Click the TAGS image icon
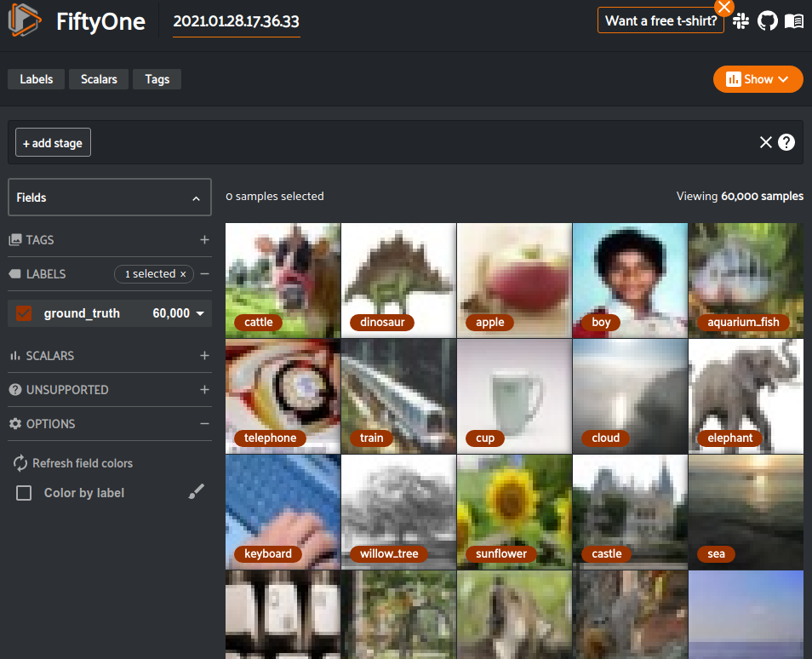 pyautogui.click(x=15, y=239)
